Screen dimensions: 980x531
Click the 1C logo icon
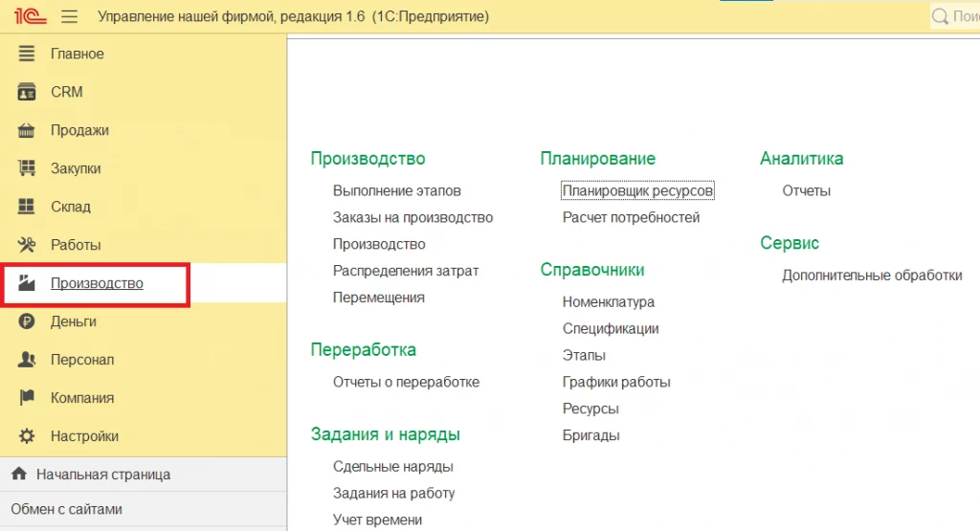30,15
